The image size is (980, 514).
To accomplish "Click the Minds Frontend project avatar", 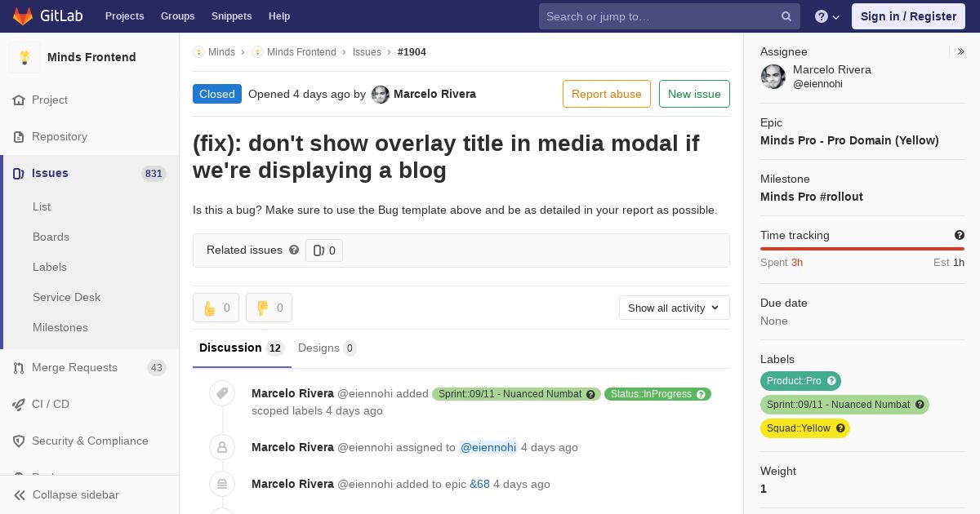I will pos(24,57).
